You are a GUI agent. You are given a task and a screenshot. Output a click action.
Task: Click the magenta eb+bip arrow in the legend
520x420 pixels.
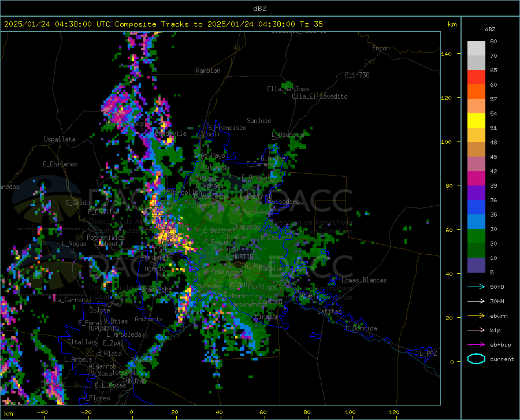pos(476,345)
